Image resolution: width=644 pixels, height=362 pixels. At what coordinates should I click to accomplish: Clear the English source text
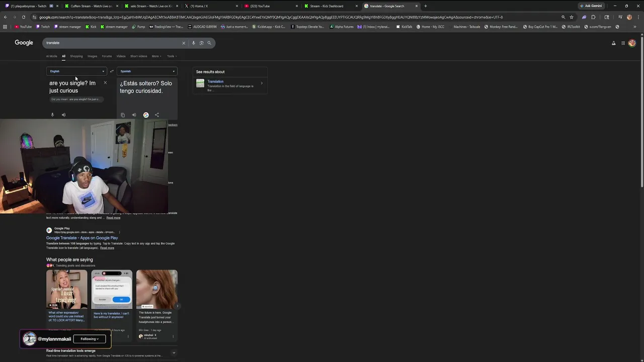(105, 82)
